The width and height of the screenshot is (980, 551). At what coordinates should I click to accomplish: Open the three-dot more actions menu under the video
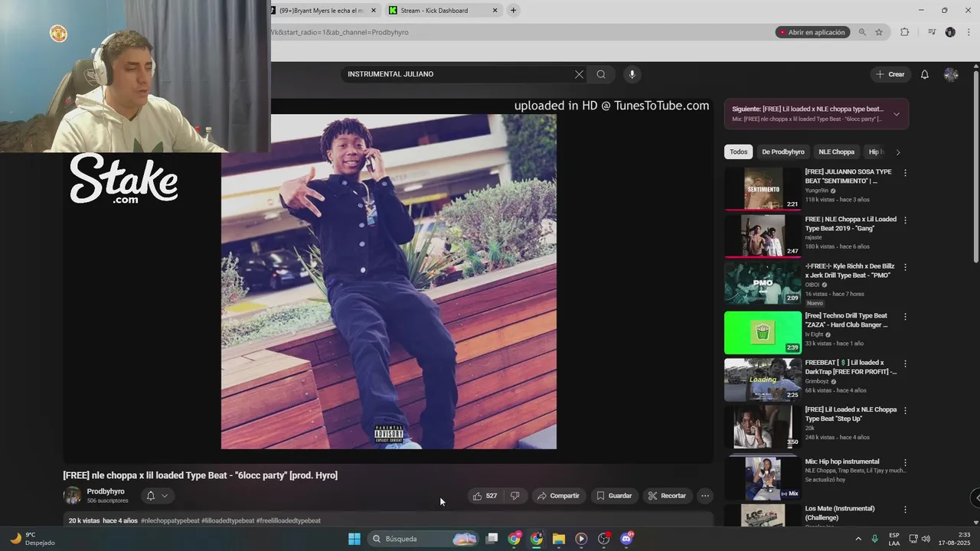coord(705,496)
